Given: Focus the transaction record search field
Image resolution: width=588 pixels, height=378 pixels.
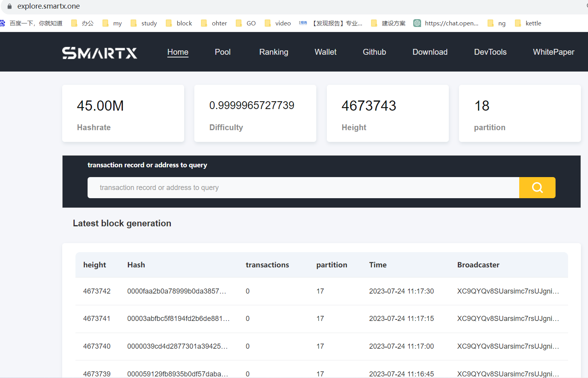Looking at the screenshot, I should pos(303,188).
